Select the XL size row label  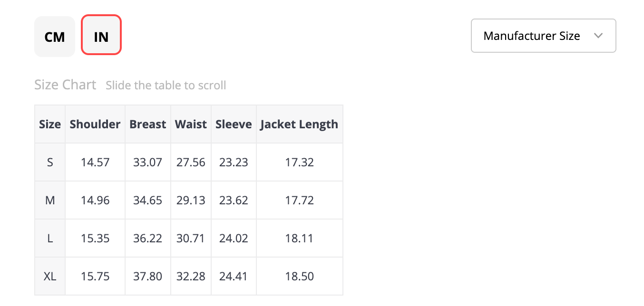tap(50, 276)
